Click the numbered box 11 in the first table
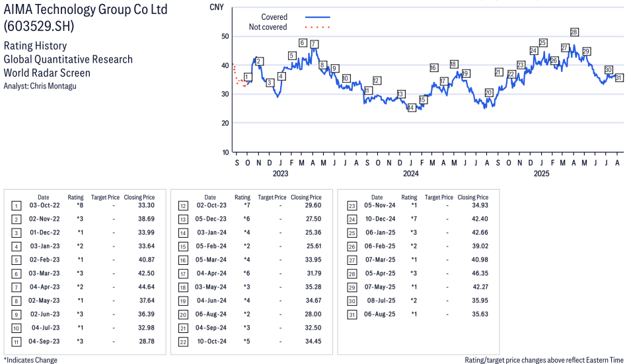 (16, 342)
